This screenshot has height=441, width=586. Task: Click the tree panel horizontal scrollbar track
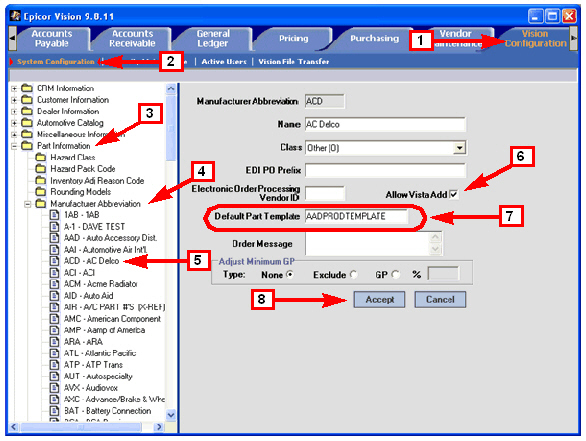86,426
